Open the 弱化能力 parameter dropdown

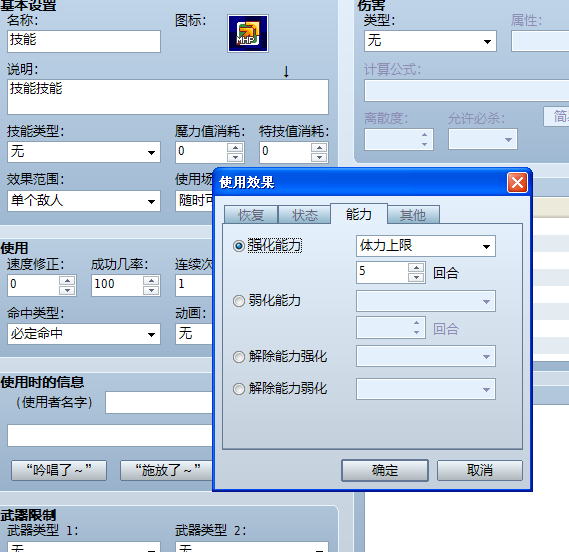click(426, 301)
